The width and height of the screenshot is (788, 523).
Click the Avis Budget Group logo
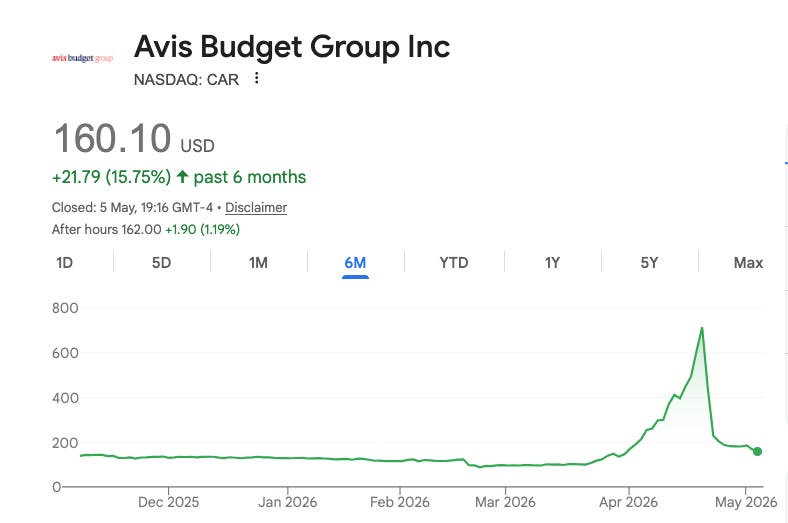click(82, 58)
